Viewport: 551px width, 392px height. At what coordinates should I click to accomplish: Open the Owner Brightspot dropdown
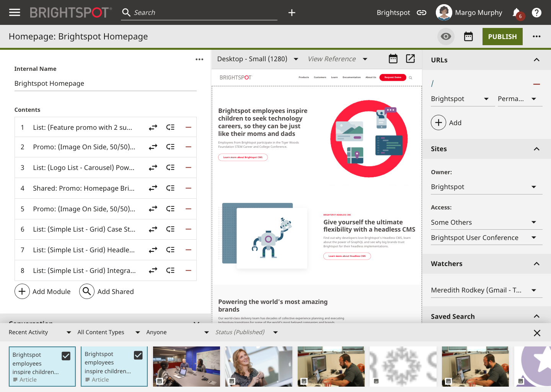487,187
